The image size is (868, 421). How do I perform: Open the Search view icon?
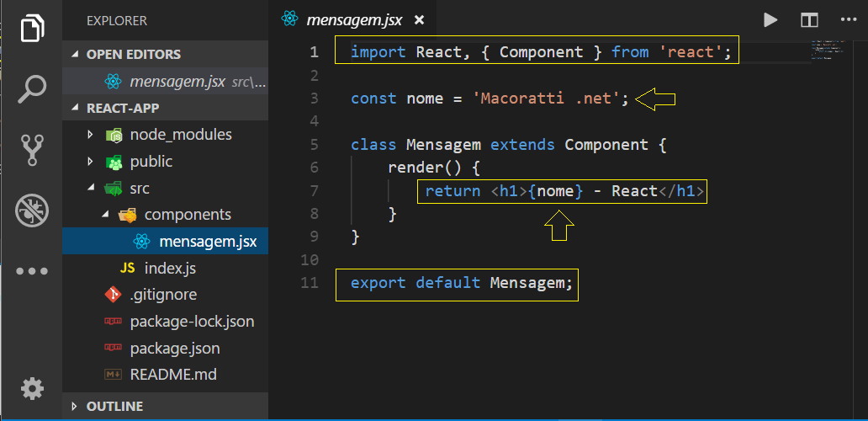click(x=32, y=89)
